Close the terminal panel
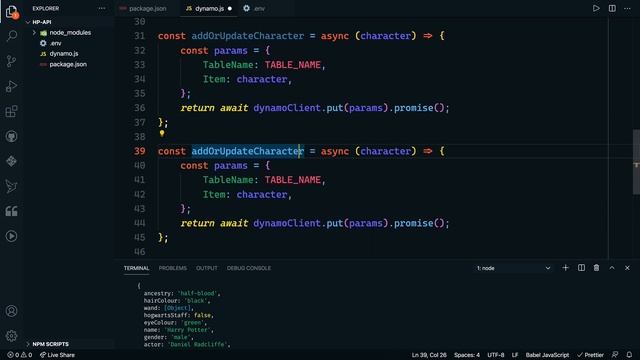This screenshot has width=640, height=360. pos(627,268)
